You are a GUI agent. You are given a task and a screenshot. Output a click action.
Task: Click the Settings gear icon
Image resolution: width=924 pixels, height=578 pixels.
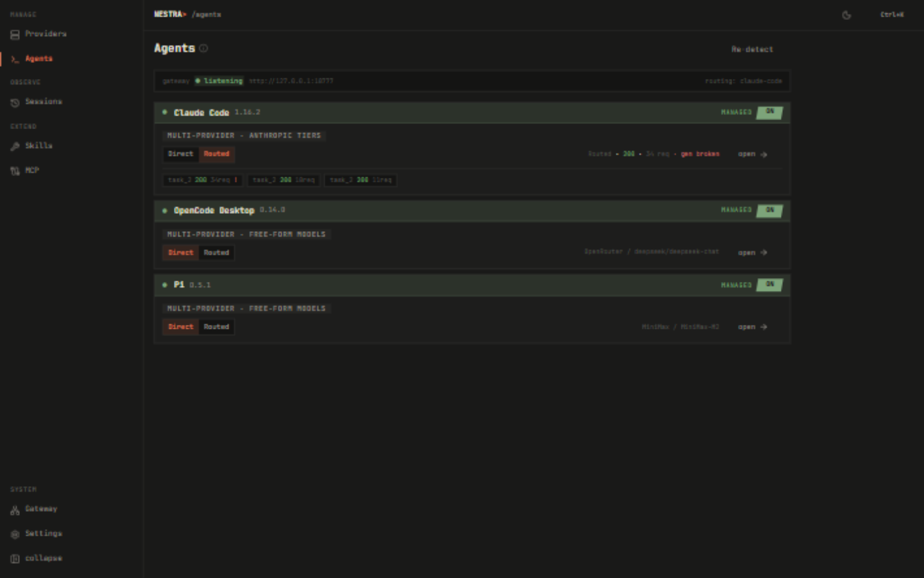coord(15,534)
